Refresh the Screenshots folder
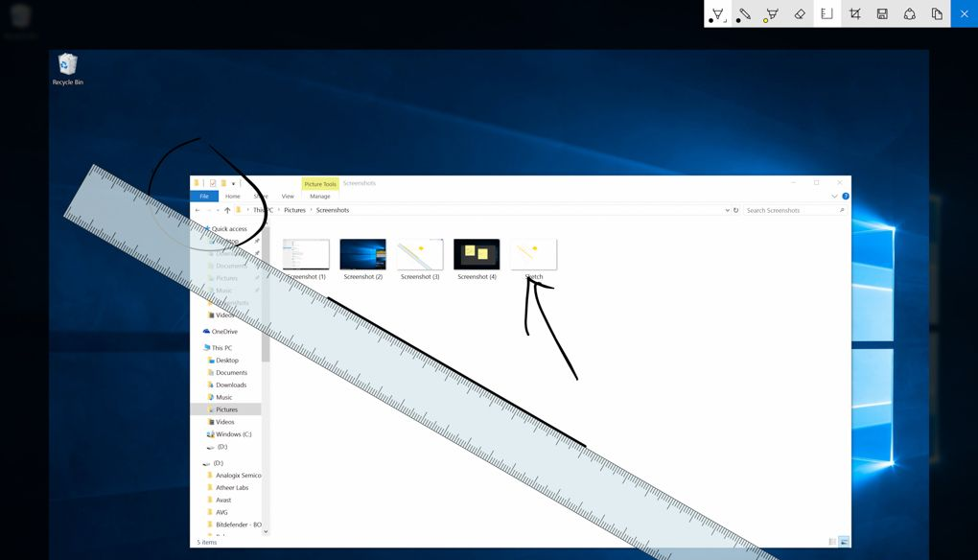Viewport: 978px width, 560px height. (x=736, y=210)
